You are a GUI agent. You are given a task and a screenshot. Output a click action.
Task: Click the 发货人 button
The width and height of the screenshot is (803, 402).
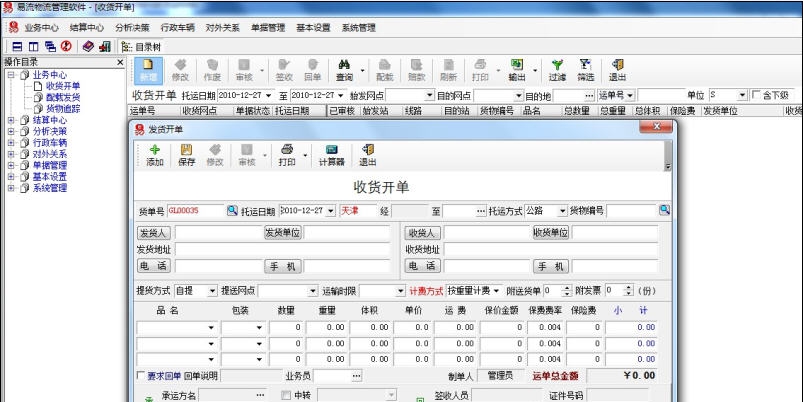(154, 233)
